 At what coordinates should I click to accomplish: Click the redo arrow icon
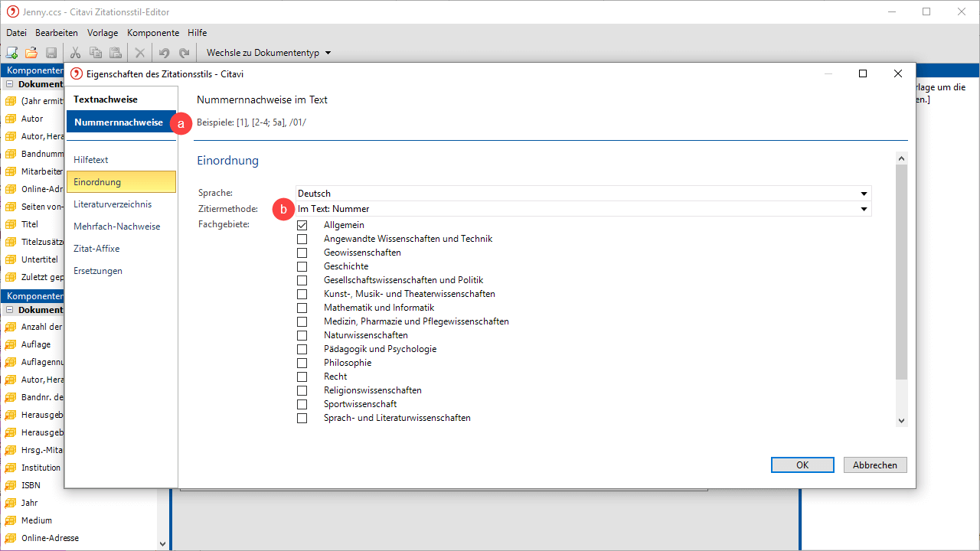pyautogui.click(x=184, y=53)
